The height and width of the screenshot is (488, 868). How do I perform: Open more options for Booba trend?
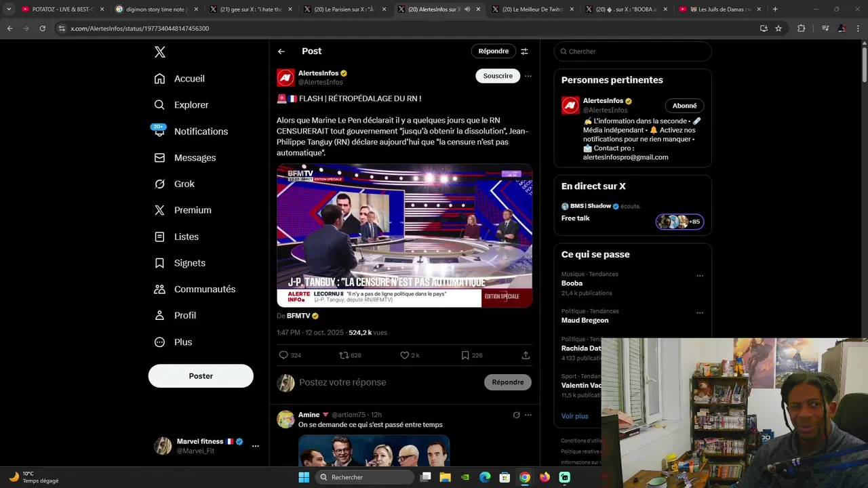tap(700, 276)
